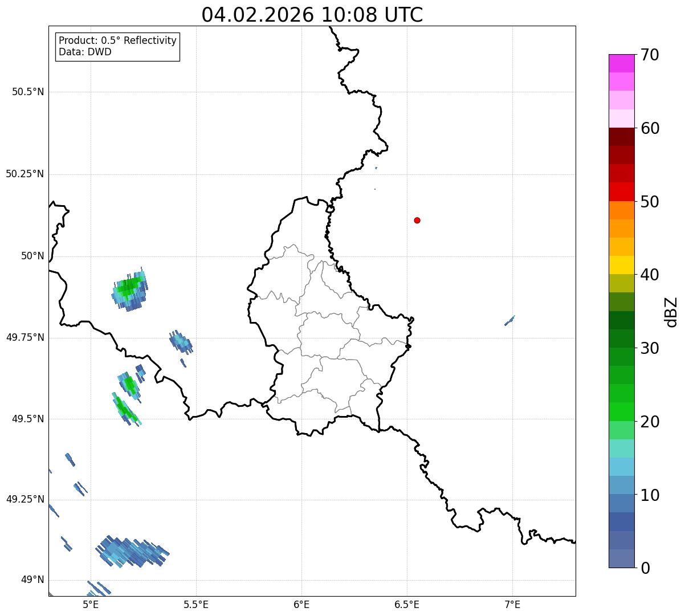Click the 49.75°N latitude label
This screenshot has height=616, width=685.
[x=25, y=337]
